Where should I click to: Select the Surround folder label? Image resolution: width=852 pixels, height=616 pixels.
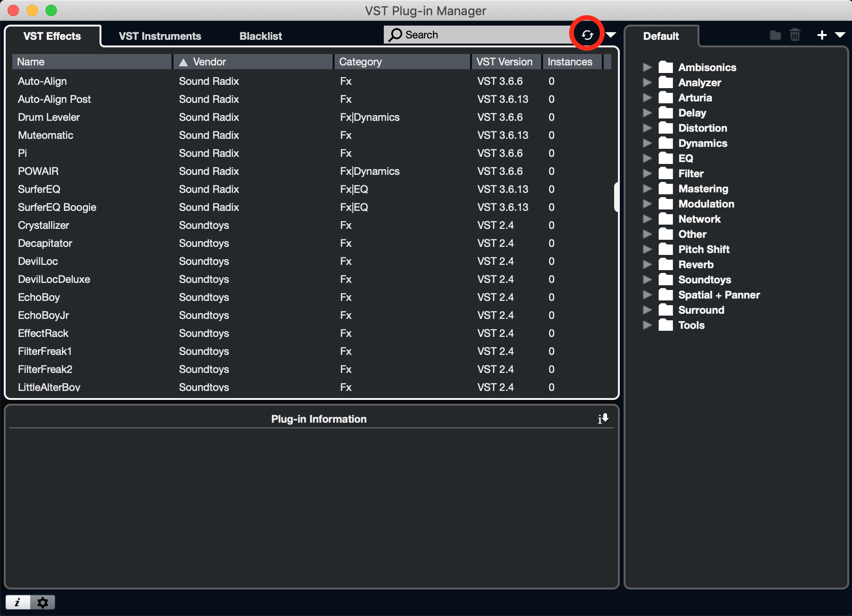(x=701, y=310)
